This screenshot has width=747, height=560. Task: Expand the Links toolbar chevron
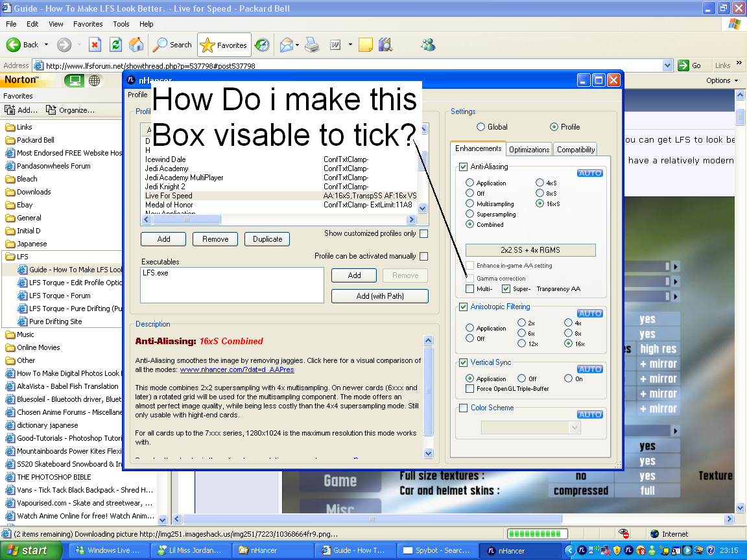click(739, 63)
